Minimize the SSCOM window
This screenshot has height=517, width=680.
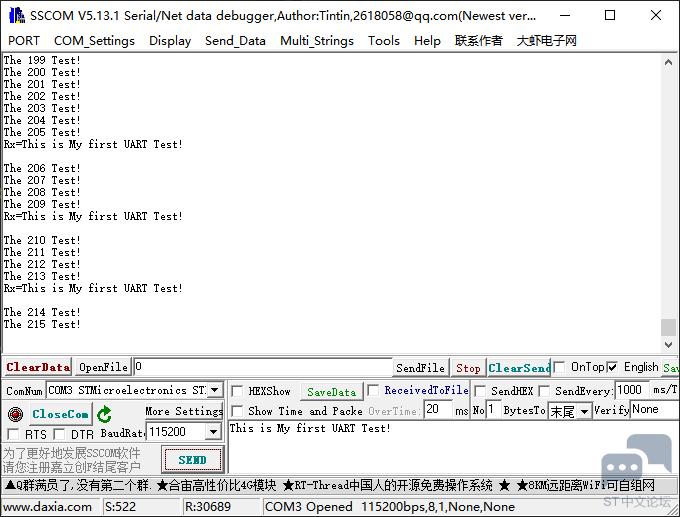click(x=565, y=16)
